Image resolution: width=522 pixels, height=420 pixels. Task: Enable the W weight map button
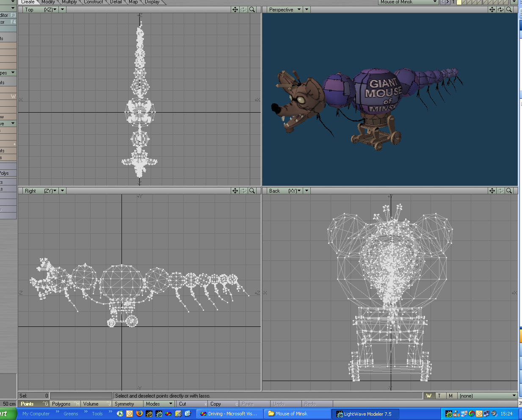coord(429,395)
